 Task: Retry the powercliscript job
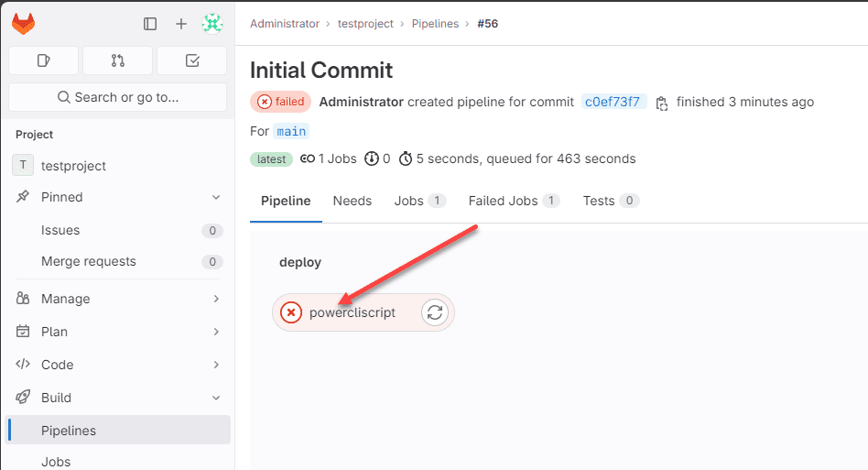click(435, 312)
